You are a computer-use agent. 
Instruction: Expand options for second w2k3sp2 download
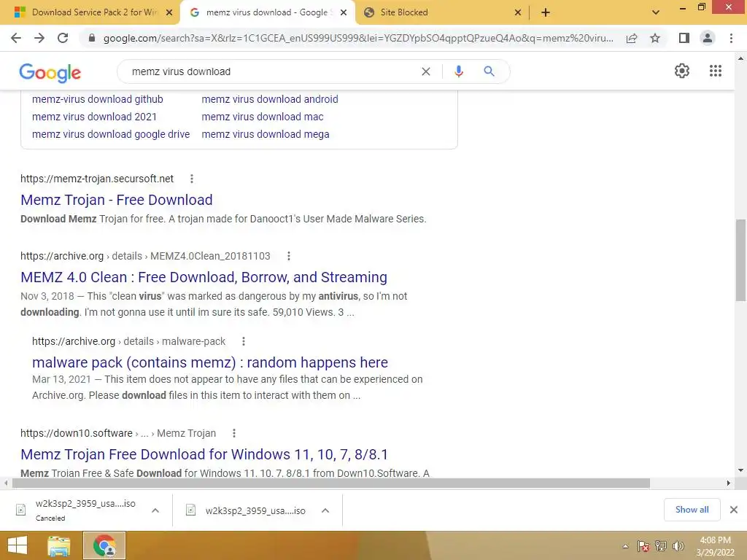[325, 510]
